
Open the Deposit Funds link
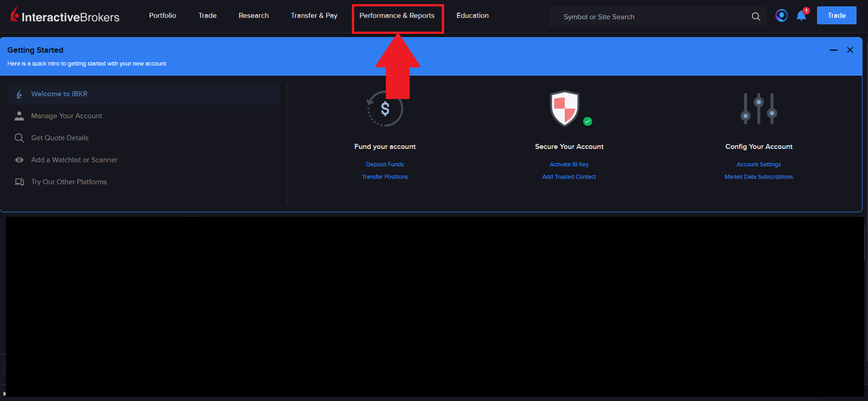pyautogui.click(x=385, y=165)
